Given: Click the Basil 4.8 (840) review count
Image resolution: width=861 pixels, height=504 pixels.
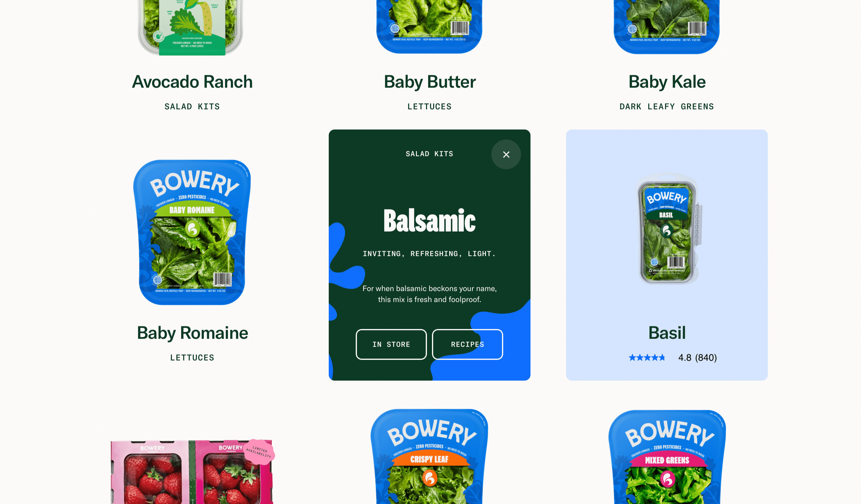Looking at the screenshot, I should click(697, 358).
